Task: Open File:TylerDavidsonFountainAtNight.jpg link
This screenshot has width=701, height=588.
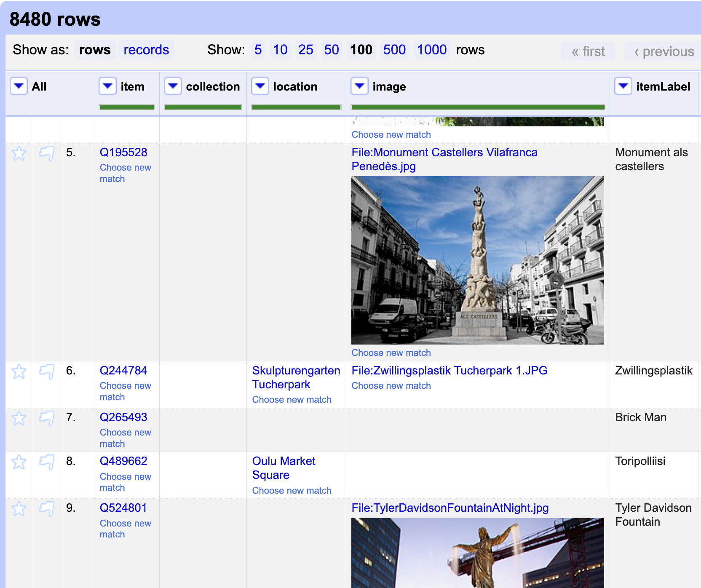Action: pyautogui.click(x=450, y=508)
